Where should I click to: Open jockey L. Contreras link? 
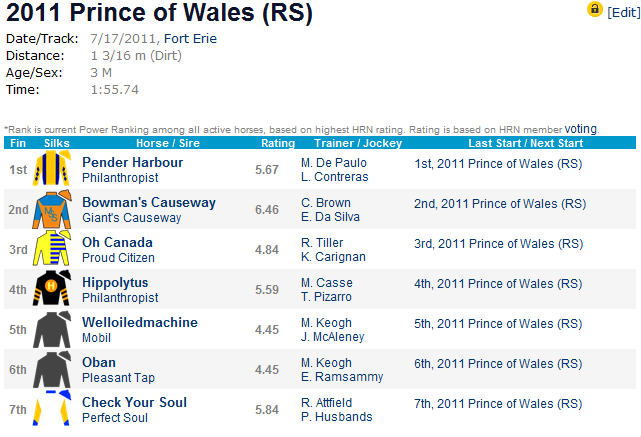tap(335, 177)
